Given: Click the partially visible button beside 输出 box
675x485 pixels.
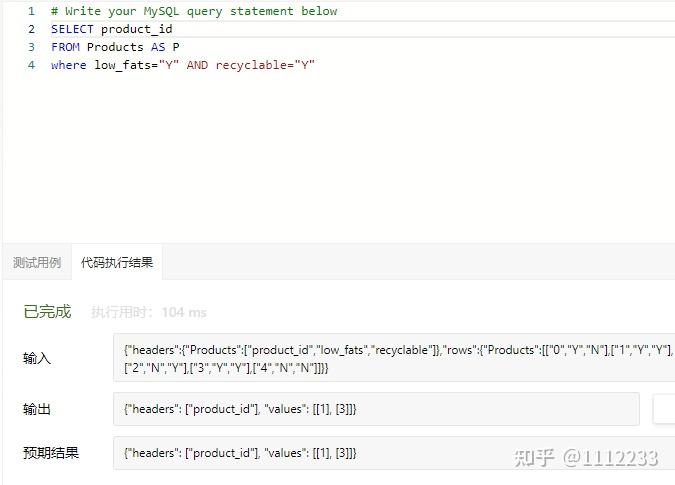Looking at the screenshot, I should 664,408.
